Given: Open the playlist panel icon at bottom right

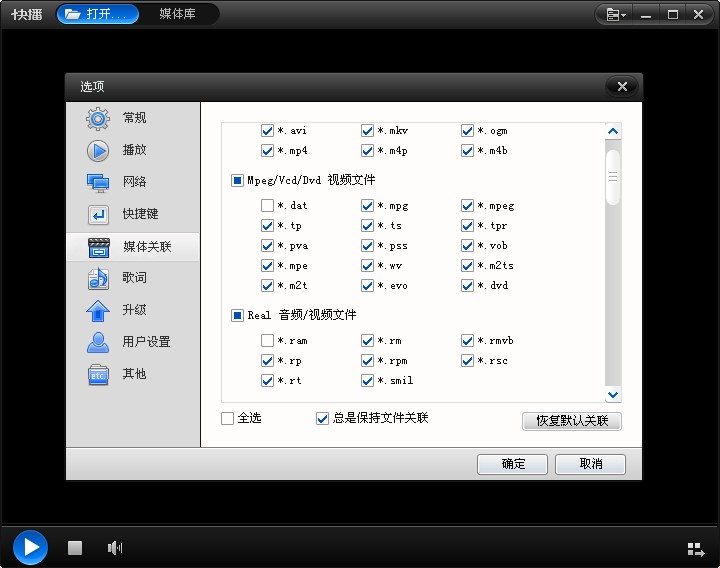Looking at the screenshot, I should click(x=696, y=549).
